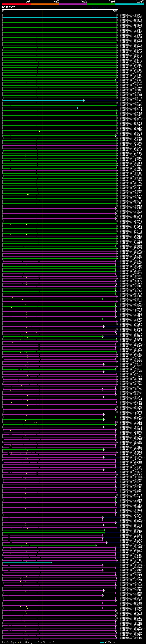Click the red 20% identity color bar
Image resolution: width=146 pixels, height=644 pixels.
pyautogui.click(x=16, y=4)
